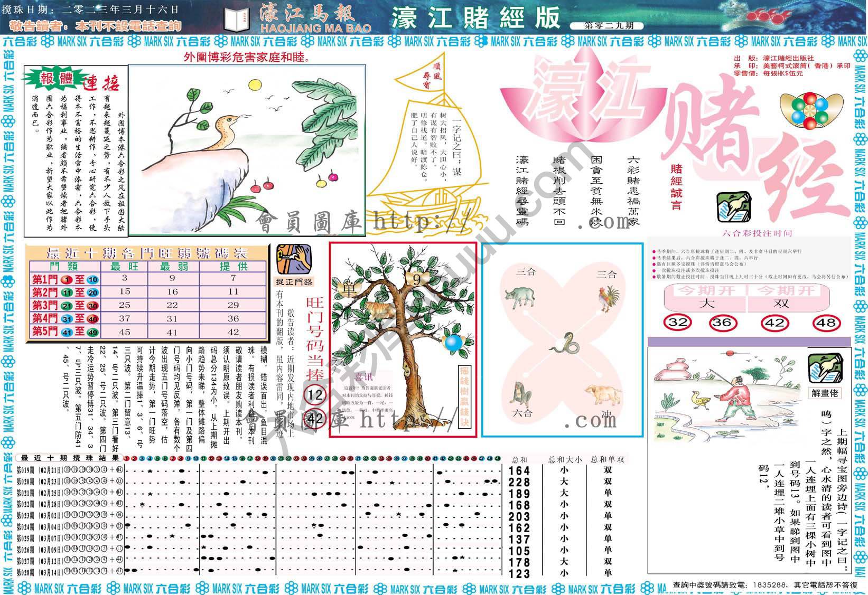Click the circled number 12 under 旺门号码当捧
The width and height of the screenshot is (868, 595).
(x=315, y=395)
